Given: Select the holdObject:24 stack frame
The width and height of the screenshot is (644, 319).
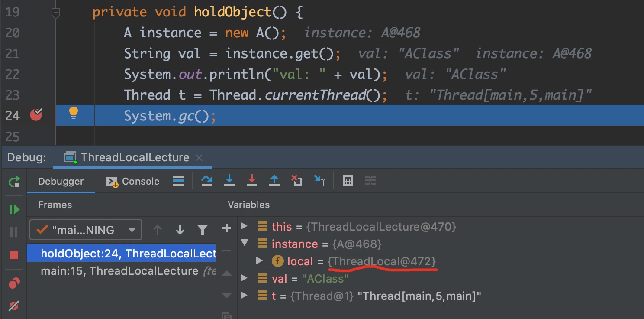Looking at the screenshot, I should [x=121, y=254].
